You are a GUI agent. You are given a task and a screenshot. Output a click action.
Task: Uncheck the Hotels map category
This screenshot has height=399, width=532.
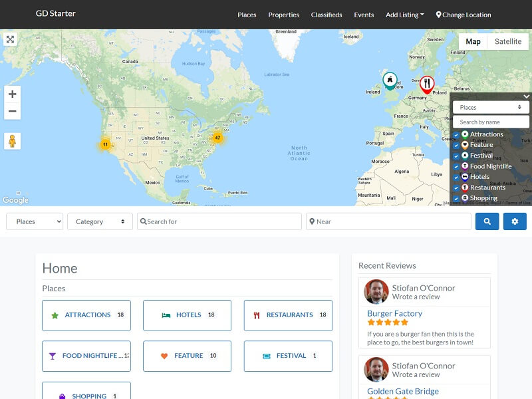456,178
